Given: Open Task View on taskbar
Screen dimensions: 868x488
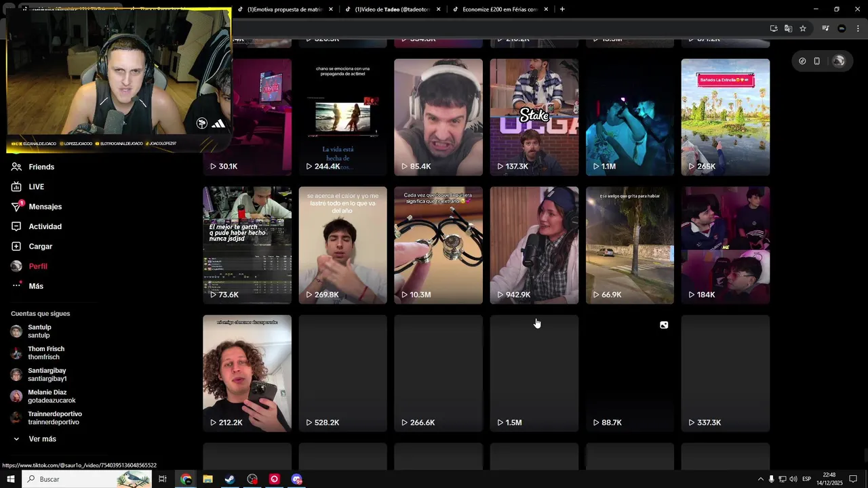Looking at the screenshot, I should [163, 479].
